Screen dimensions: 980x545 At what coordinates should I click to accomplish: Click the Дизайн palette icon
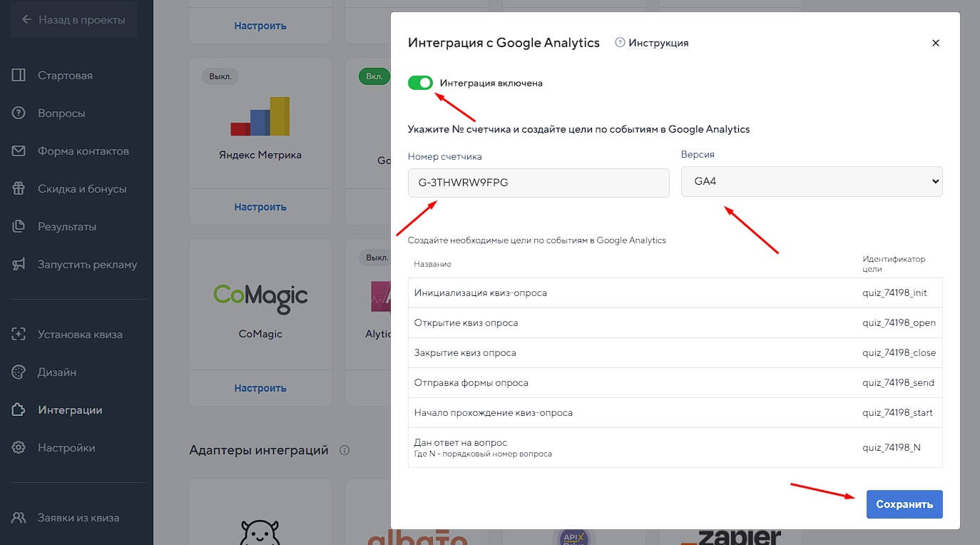(x=19, y=372)
